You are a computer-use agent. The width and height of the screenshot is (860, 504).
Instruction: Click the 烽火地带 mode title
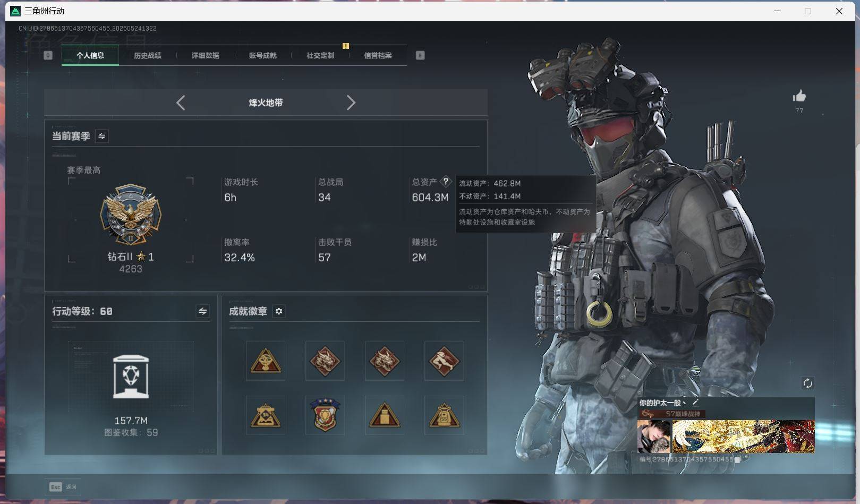(266, 102)
